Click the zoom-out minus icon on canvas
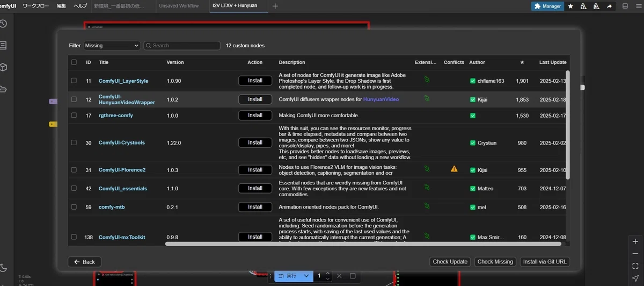 click(635, 254)
